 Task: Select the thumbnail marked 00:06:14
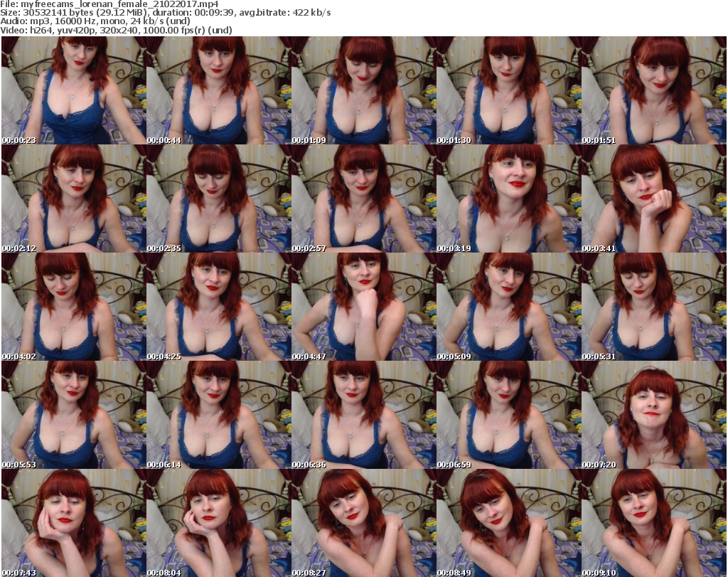[219, 415]
